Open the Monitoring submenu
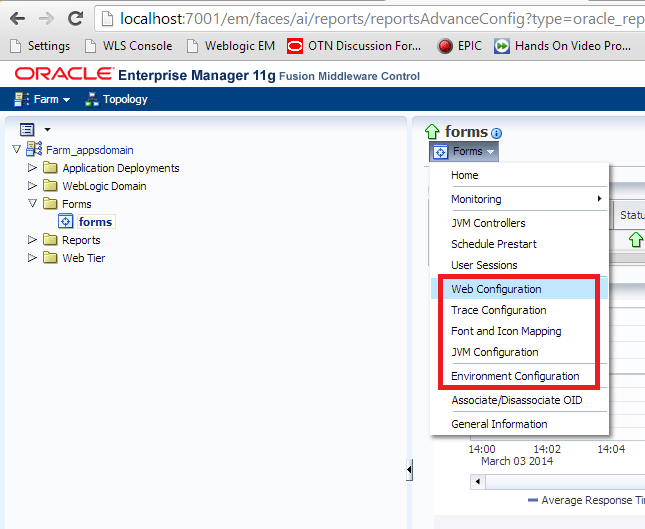The image size is (645, 529). point(519,199)
